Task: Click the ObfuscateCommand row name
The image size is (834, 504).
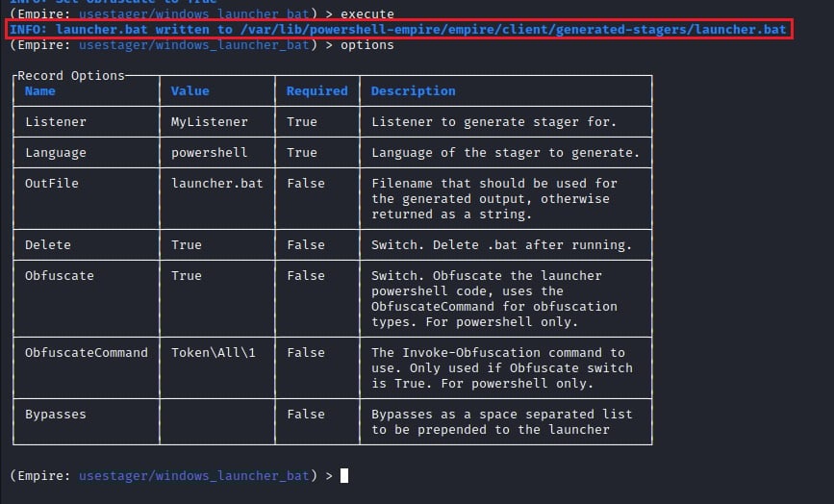Action: [x=87, y=352]
